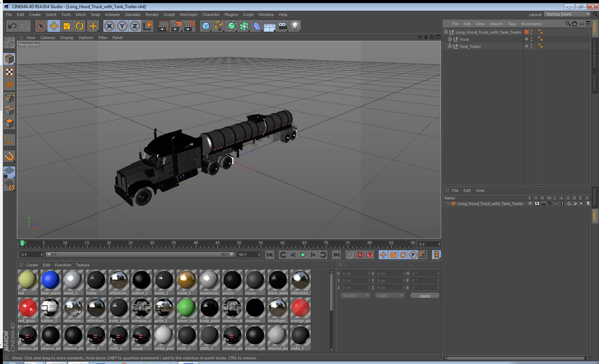Click Render View clapperboard icon
The width and height of the screenshot is (599, 364).
click(163, 26)
